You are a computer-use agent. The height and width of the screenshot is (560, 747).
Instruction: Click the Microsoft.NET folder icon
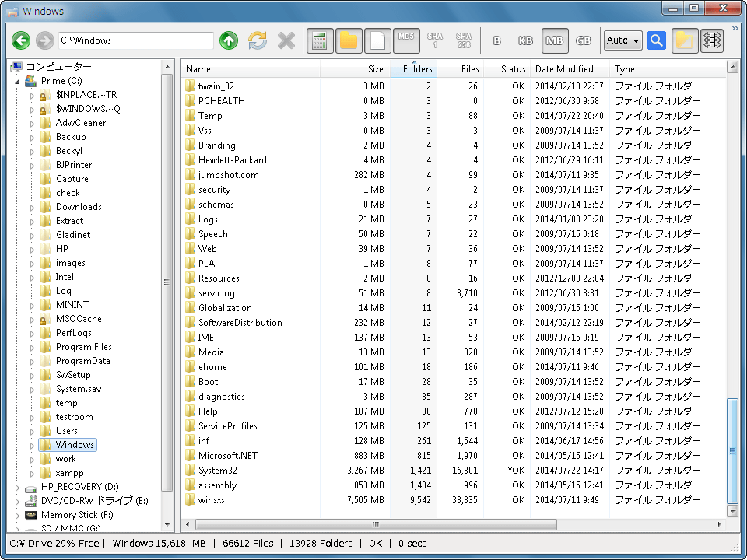[x=190, y=455]
